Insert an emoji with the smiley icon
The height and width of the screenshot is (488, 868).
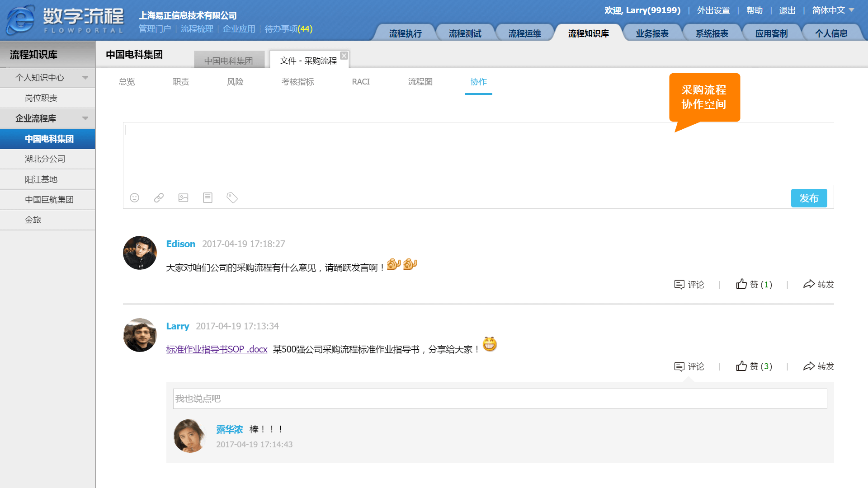[134, 198]
